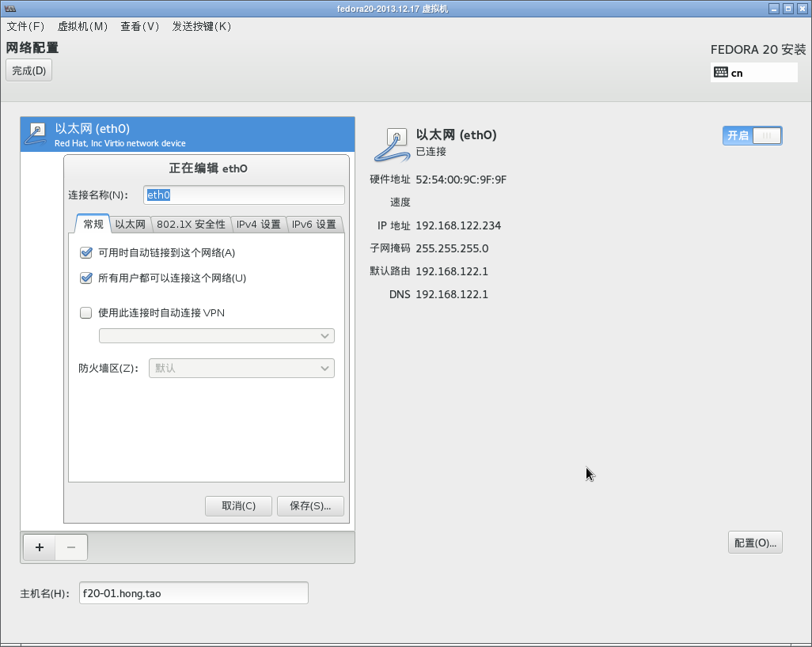The height and width of the screenshot is (647, 812).
Task: Click the 取消(C) button
Action: [238, 505]
